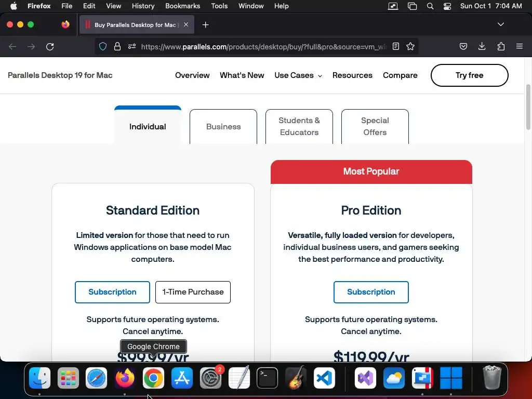Open the Apple menu
This screenshot has width=532, height=399.
[x=14, y=6]
